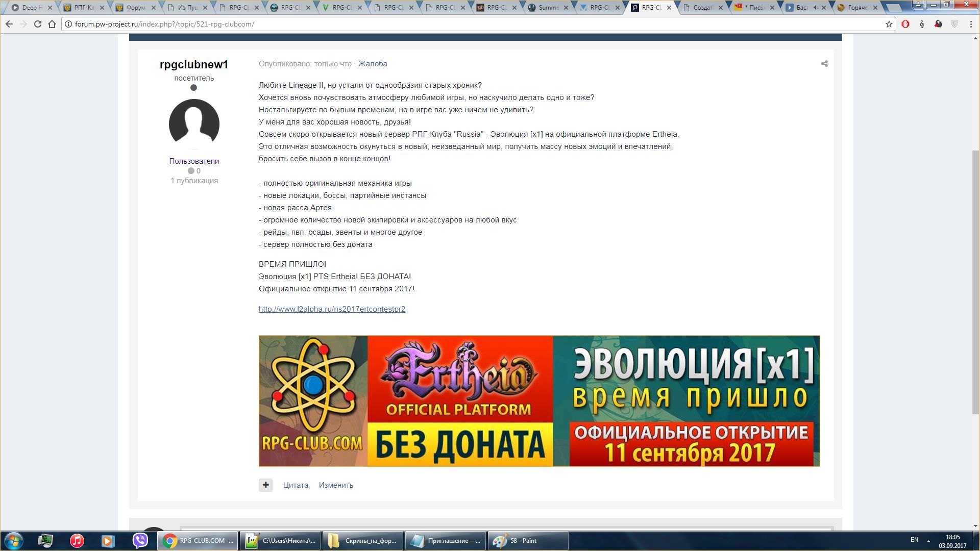Screen dimensions: 980x551
Task: Open Скрины_на_фор folder taskbar window
Action: [363, 541]
